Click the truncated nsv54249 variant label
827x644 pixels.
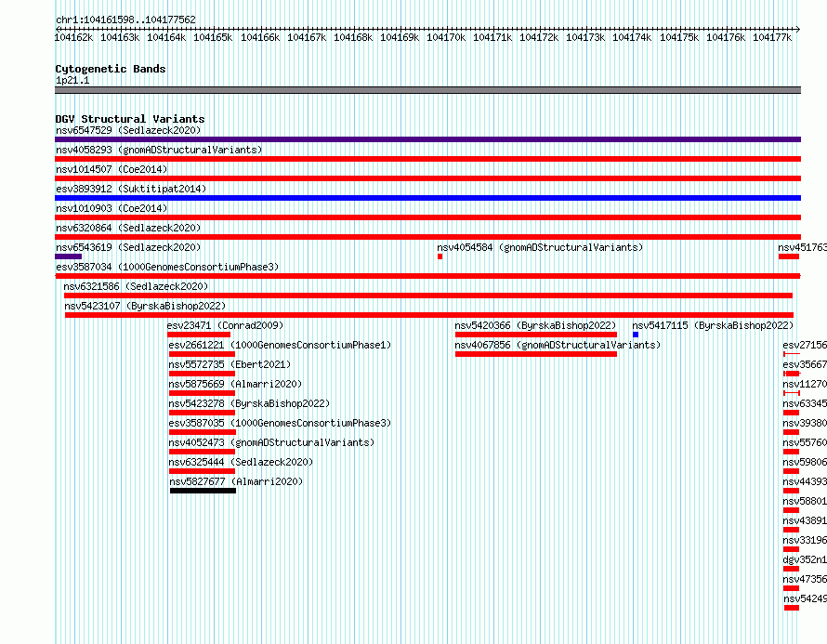806,598
